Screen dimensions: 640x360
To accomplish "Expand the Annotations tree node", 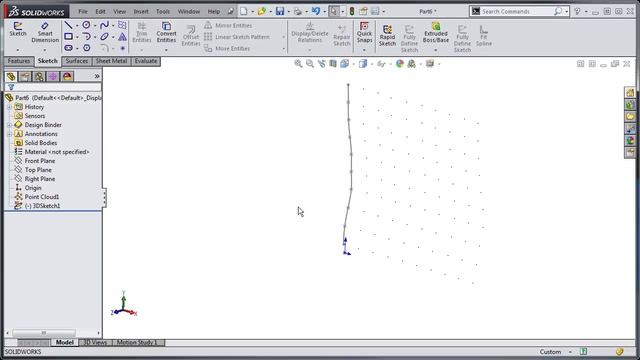I will pos(9,134).
